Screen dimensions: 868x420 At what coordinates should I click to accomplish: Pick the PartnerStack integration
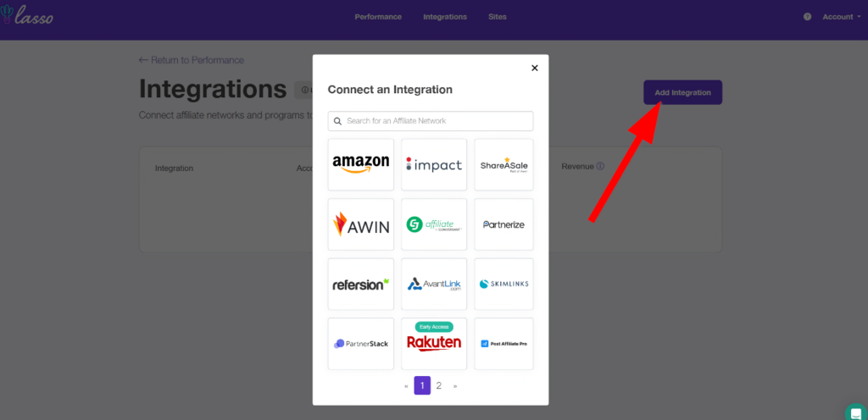point(360,344)
